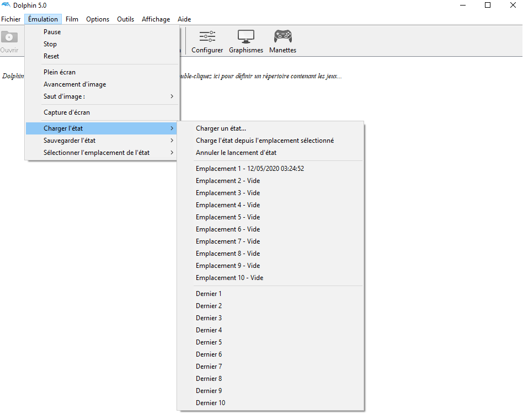
Task: Load Emplacement 9 - Vide
Action: (270, 265)
